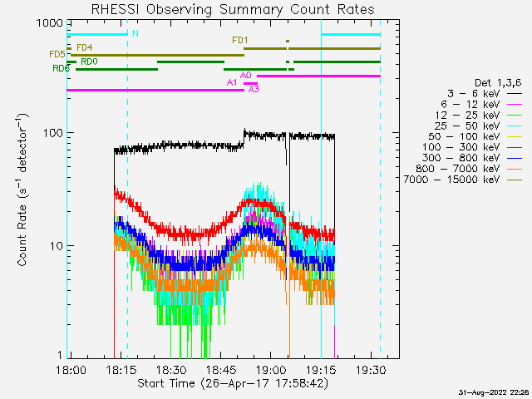The width and height of the screenshot is (532, 399).
Task: Click the 'A0' attenuator label
Action: click(x=246, y=75)
